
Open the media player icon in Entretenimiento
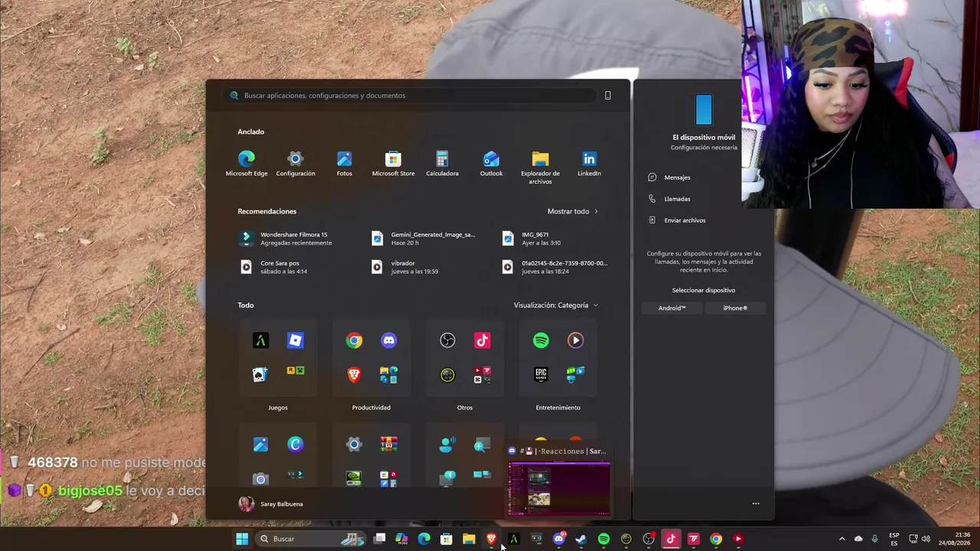pyautogui.click(x=576, y=341)
